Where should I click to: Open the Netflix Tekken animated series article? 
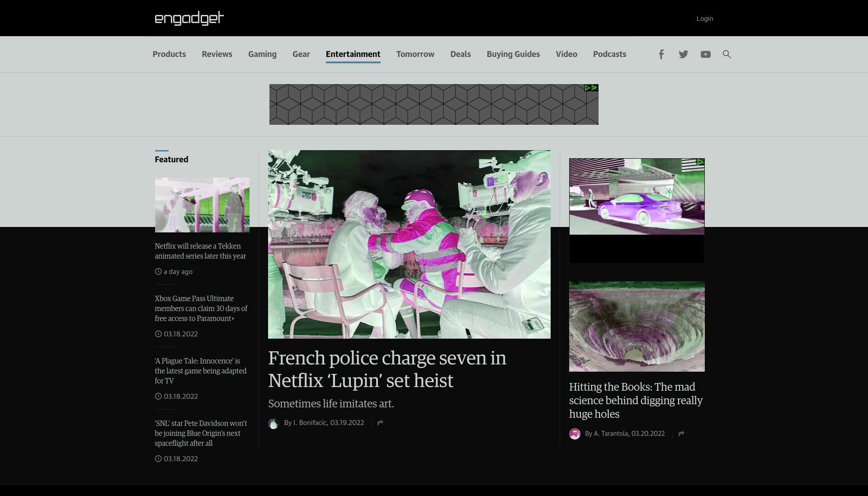pyautogui.click(x=200, y=251)
